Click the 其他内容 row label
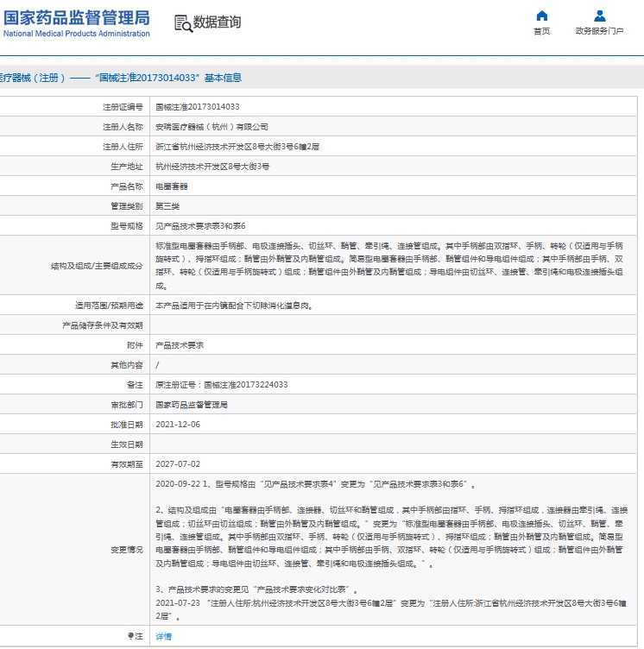644x649 pixels. click(127, 365)
